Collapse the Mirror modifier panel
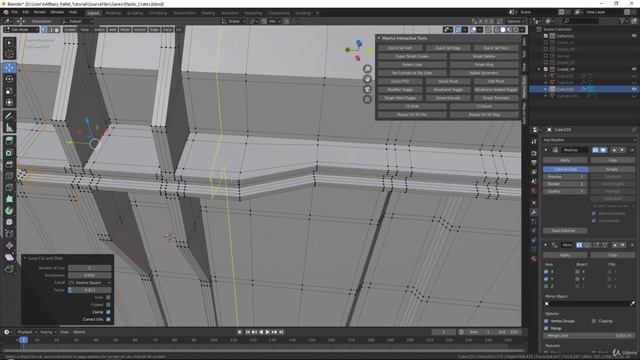 click(x=546, y=245)
